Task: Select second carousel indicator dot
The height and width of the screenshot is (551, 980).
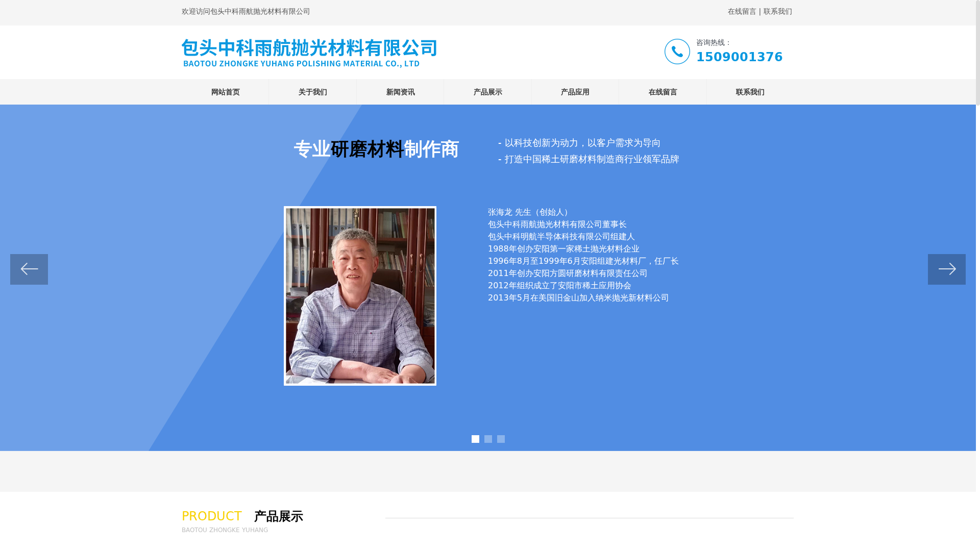Action: [x=488, y=439]
